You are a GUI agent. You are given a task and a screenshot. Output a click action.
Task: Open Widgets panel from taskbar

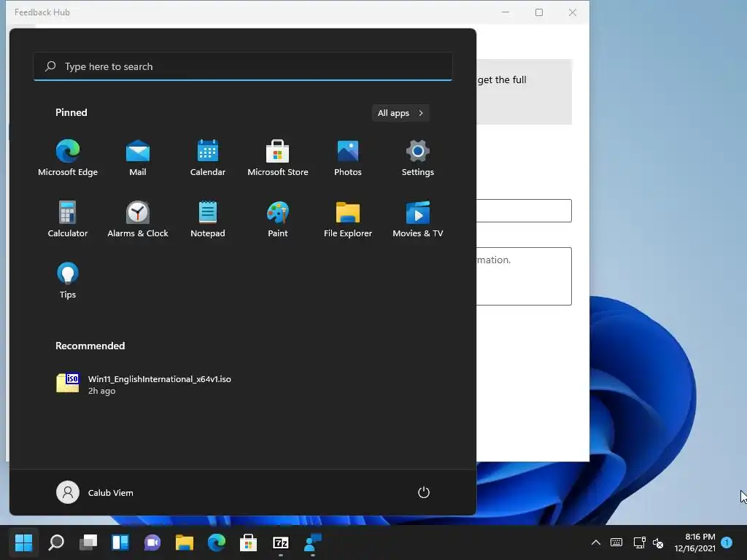[120, 542]
